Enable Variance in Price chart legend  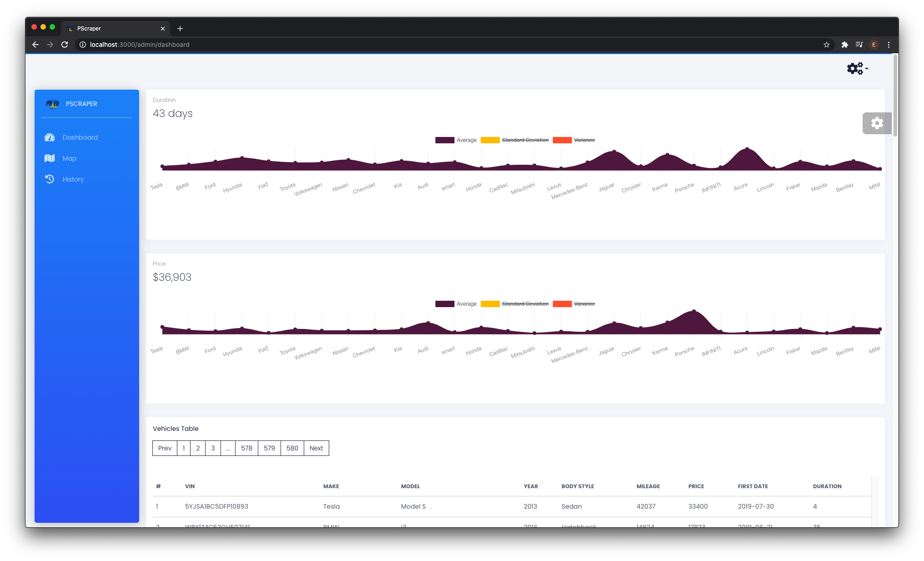(584, 304)
